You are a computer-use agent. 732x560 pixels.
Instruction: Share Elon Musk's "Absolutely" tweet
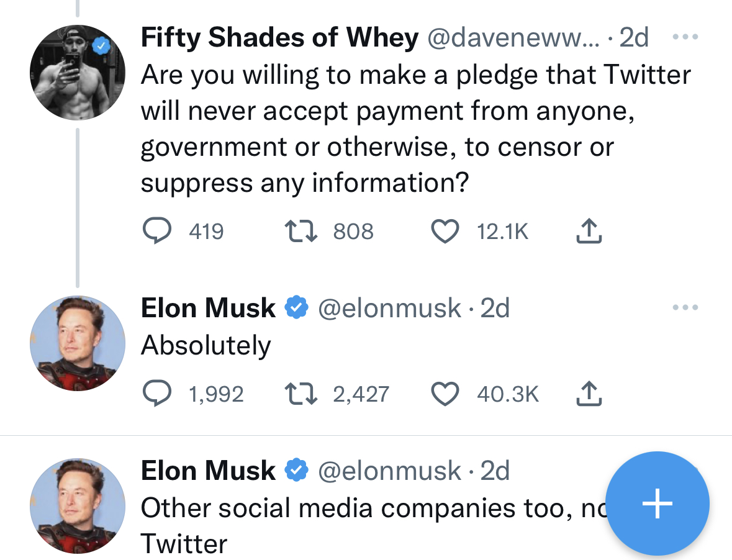pos(589,394)
